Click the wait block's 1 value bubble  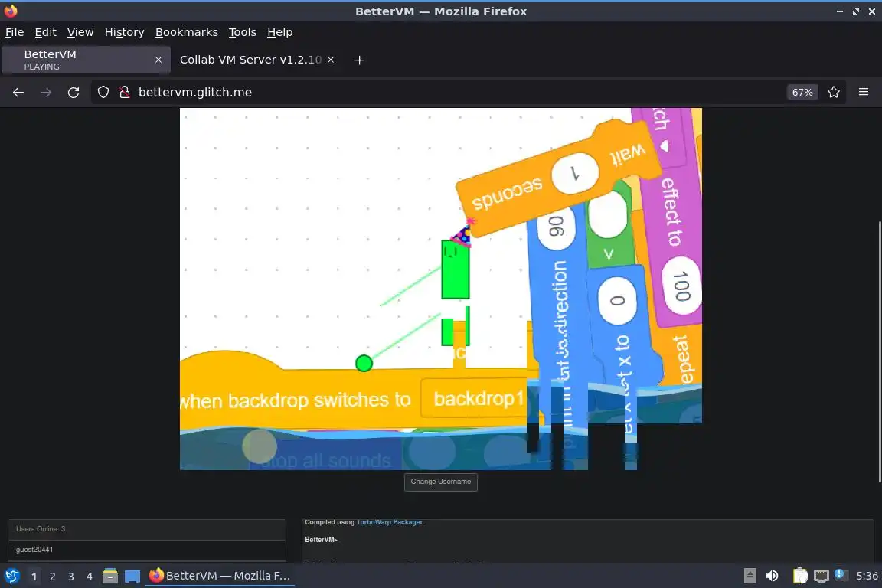[576, 174]
